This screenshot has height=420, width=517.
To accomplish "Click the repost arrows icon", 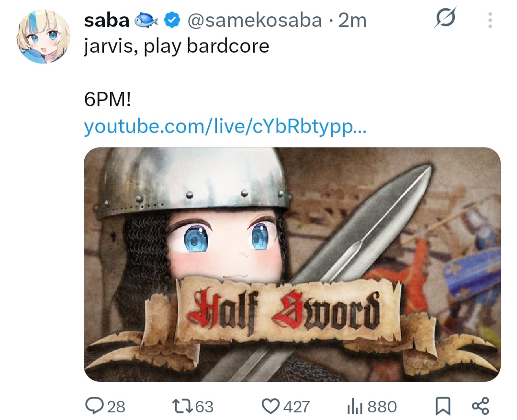I will [183, 407].
